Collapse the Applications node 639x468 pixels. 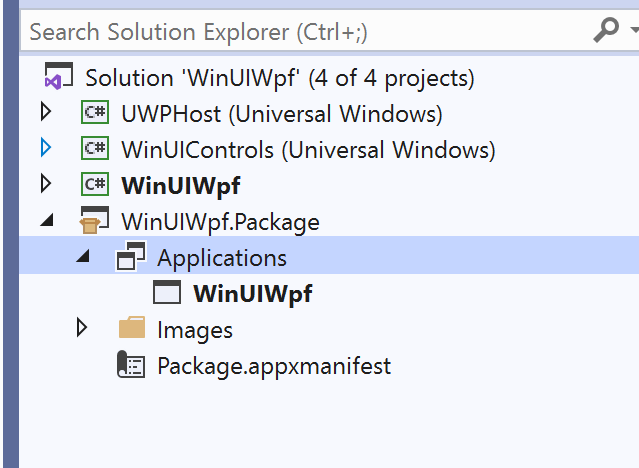(x=82, y=257)
